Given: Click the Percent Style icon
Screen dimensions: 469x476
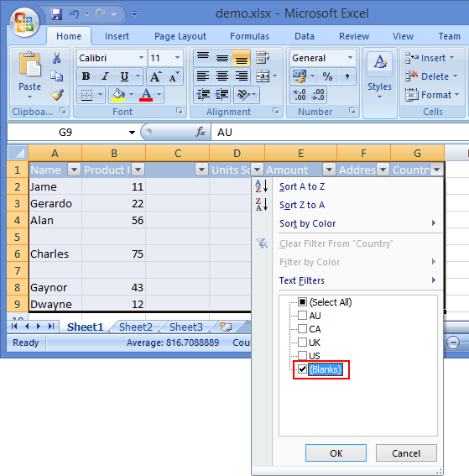Looking at the screenshot, I should tap(327, 76).
